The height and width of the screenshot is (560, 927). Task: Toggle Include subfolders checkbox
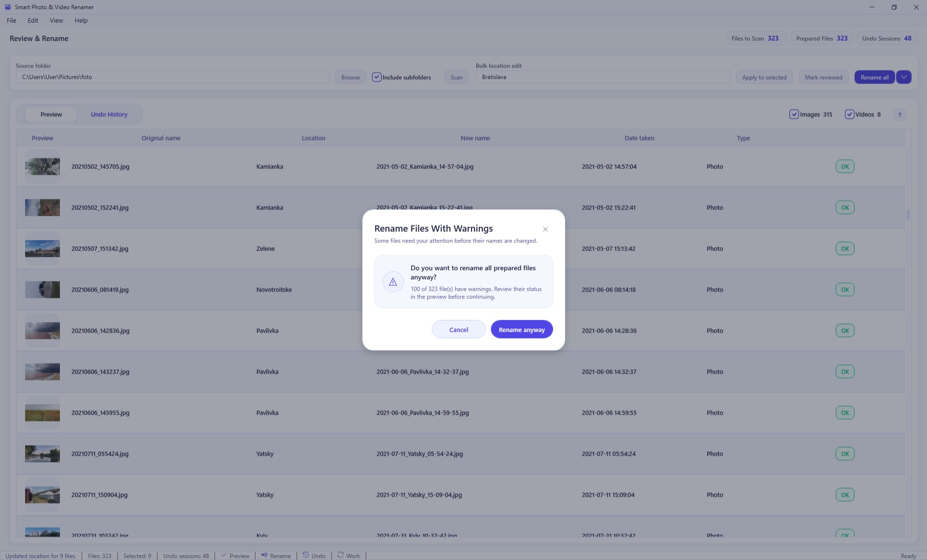pos(377,77)
